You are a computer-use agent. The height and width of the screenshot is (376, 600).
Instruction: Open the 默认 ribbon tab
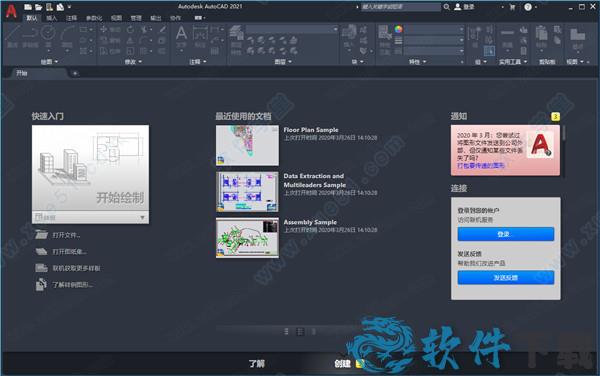click(31, 18)
